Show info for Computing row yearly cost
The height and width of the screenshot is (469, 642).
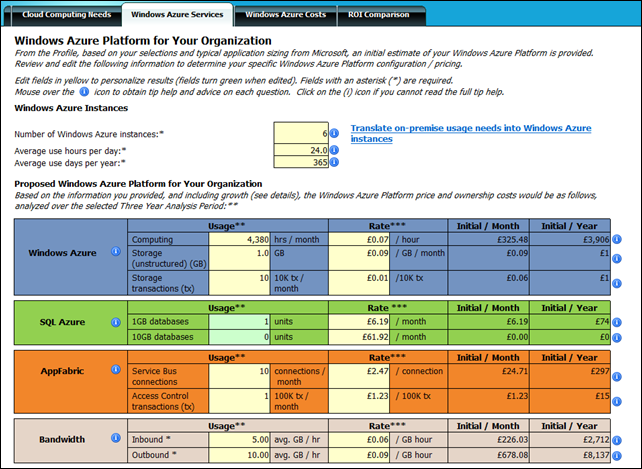pyautogui.click(x=617, y=239)
